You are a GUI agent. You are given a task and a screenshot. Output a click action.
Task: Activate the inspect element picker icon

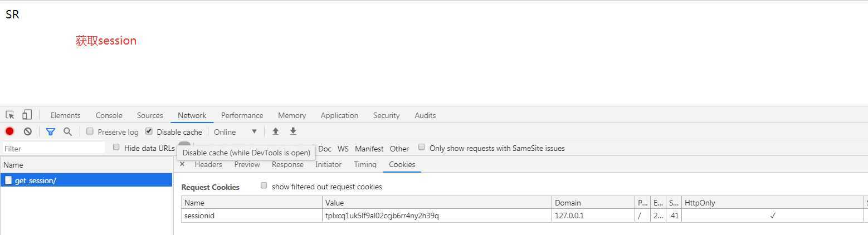coord(10,115)
